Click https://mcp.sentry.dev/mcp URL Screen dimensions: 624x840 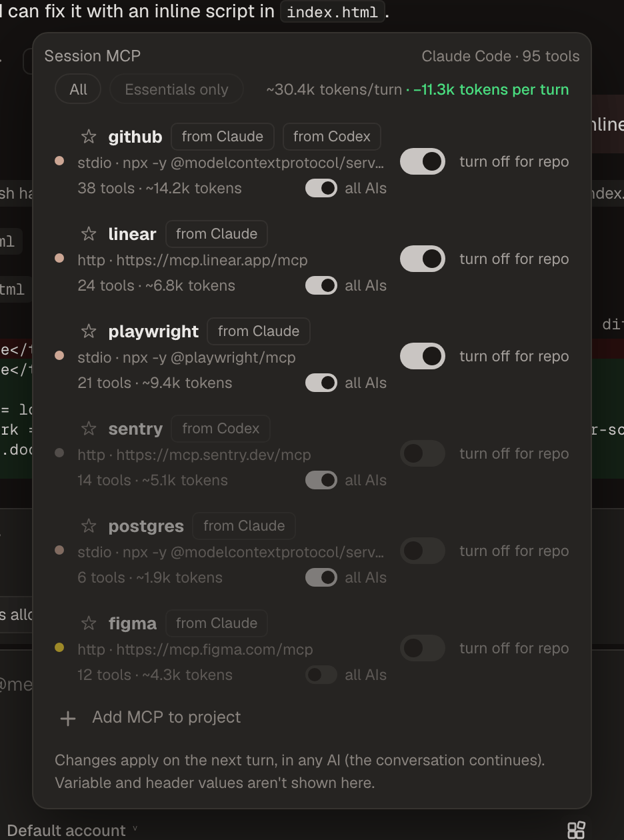213,455
